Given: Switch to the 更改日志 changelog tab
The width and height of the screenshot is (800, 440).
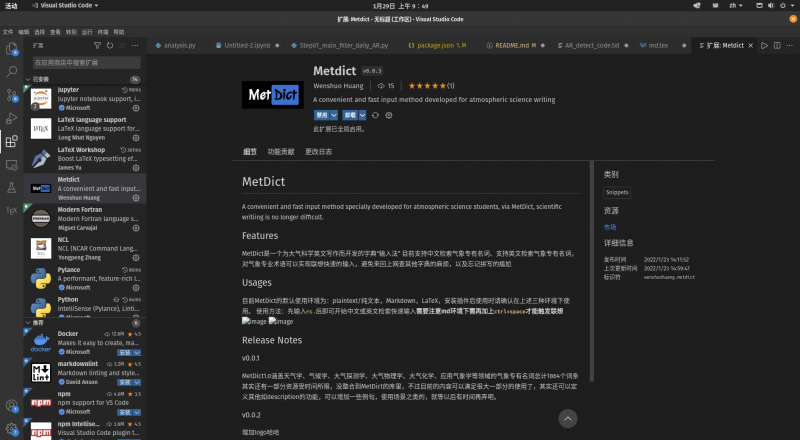Looking at the screenshot, I should (318, 152).
